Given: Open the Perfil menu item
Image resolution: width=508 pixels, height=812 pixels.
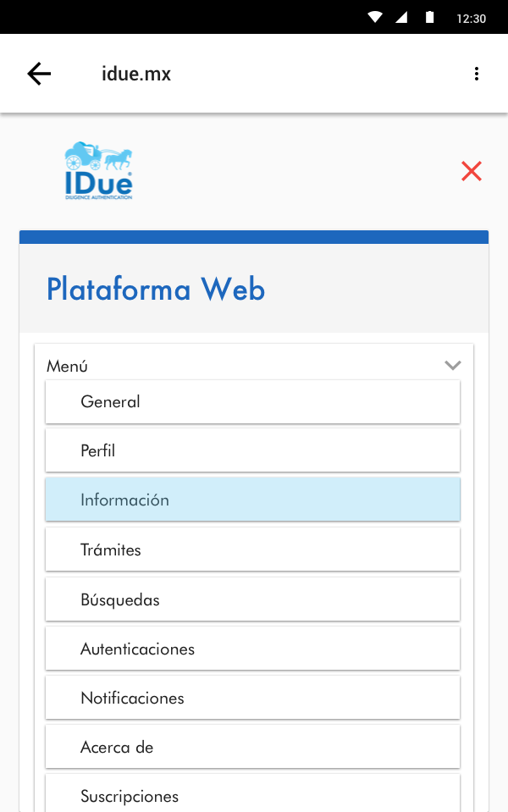Looking at the screenshot, I should [252, 451].
